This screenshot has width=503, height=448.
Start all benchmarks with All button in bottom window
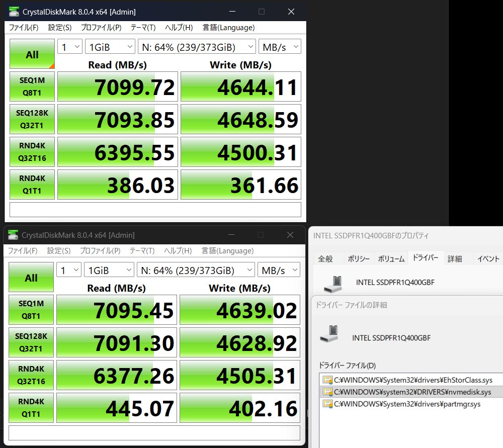click(x=31, y=277)
